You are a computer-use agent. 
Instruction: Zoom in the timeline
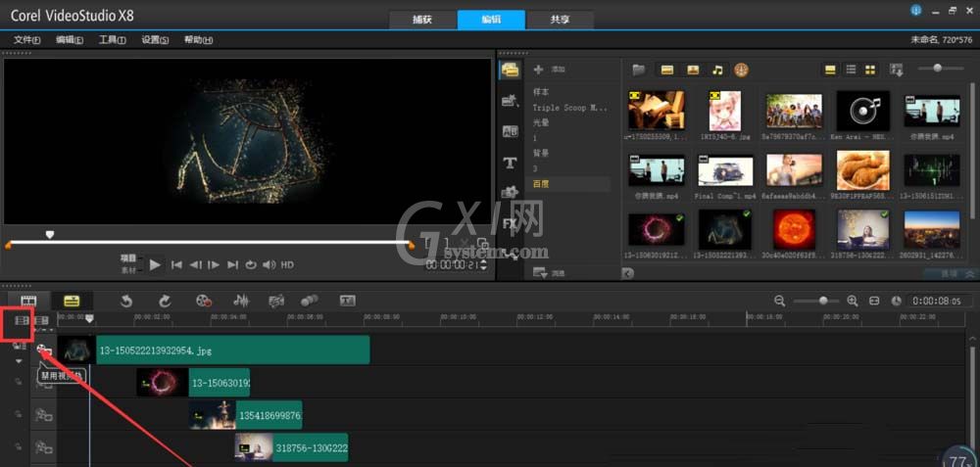point(852,301)
